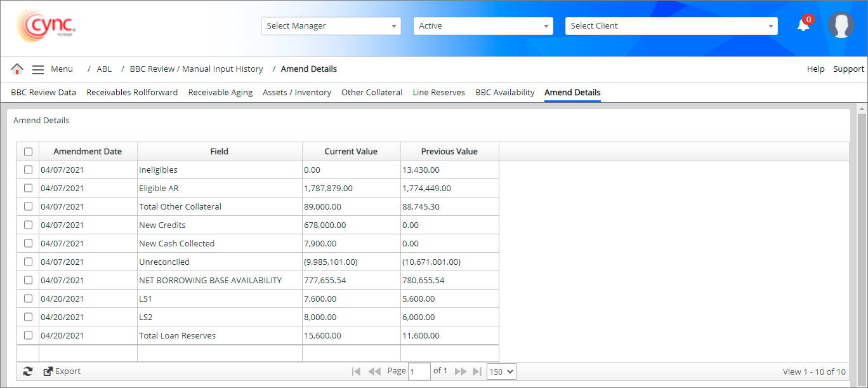Click the Cync logo
The width and height of the screenshot is (868, 388).
[46, 26]
